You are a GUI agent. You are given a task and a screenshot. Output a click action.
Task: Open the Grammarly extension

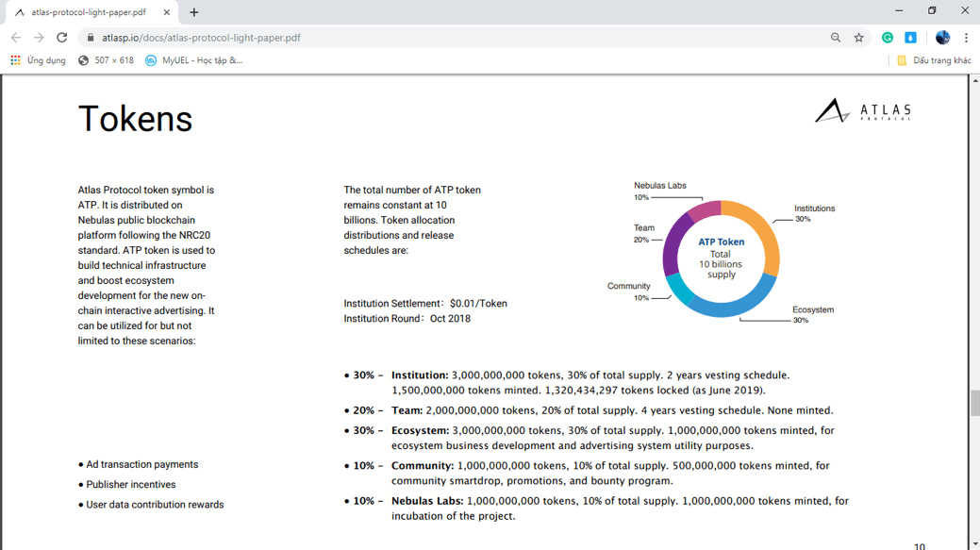pos(888,38)
